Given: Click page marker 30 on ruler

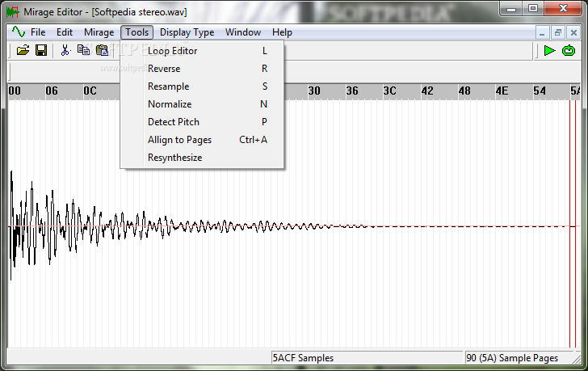Looking at the screenshot, I should (x=314, y=91).
